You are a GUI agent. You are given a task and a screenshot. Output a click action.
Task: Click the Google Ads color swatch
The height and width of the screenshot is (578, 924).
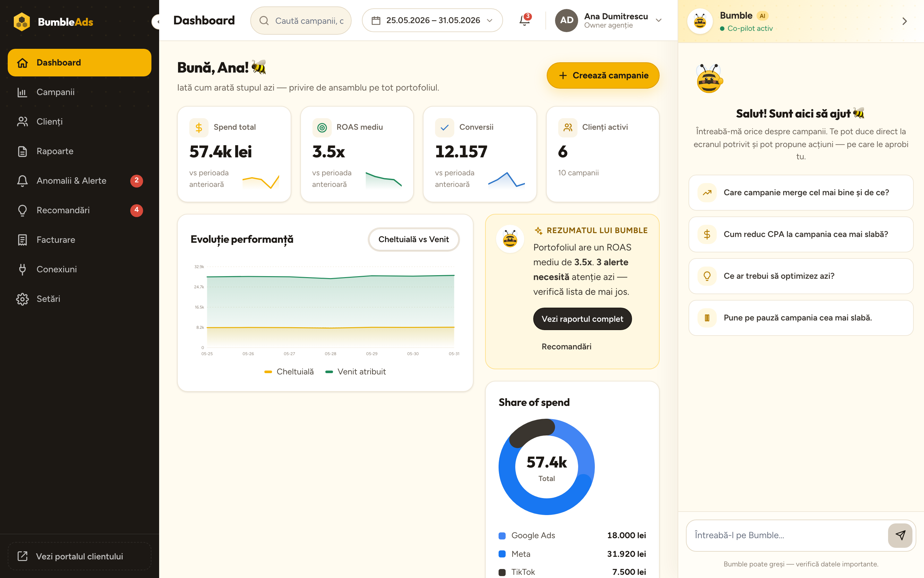502,536
